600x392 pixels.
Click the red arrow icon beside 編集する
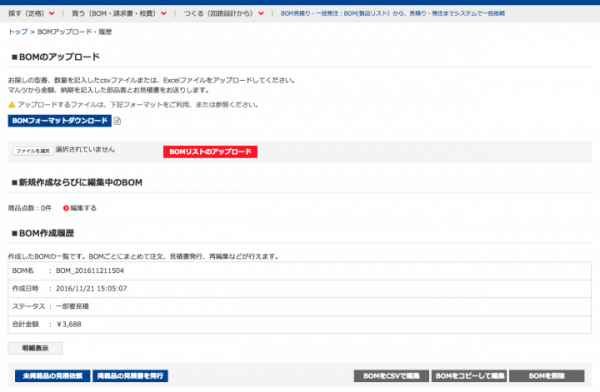(x=66, y=208)
